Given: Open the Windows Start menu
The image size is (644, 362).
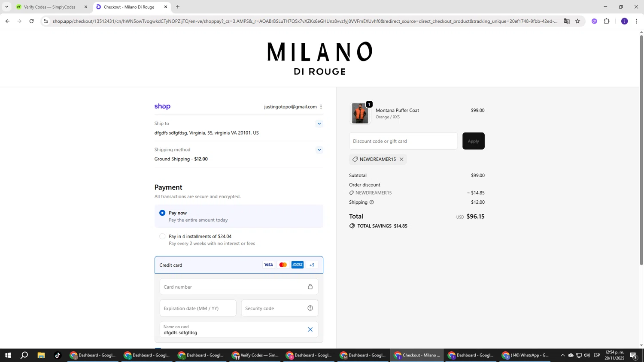Looking at the screenshot, I should click(7, 355).
